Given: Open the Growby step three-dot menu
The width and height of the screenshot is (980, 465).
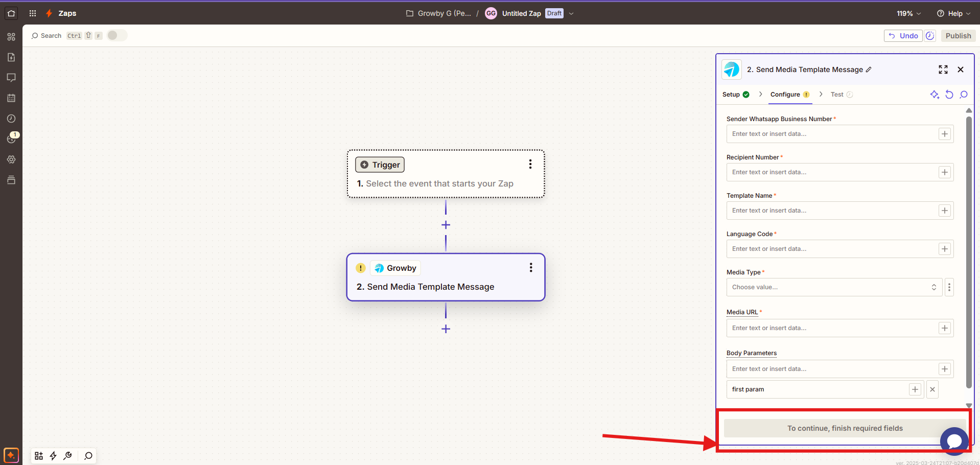Looking at the screenshot, I should [531, 267].
